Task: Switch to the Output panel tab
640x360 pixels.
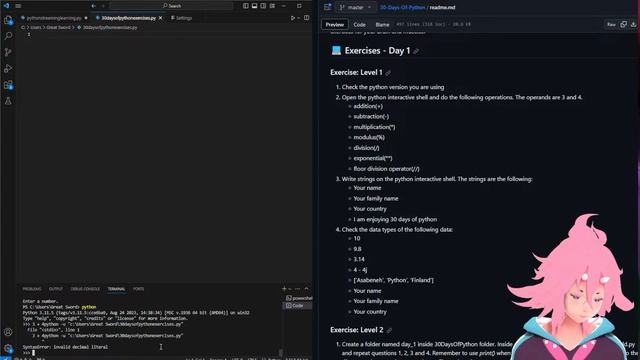Action: [x=56, y=289]
